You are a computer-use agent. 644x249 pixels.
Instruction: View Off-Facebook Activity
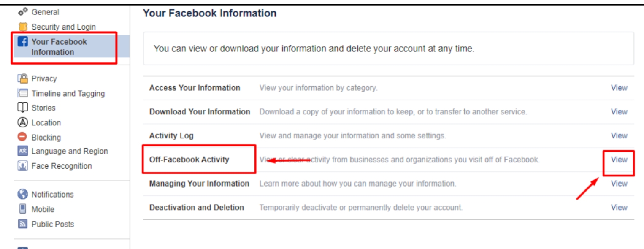[x=619, y=160]
